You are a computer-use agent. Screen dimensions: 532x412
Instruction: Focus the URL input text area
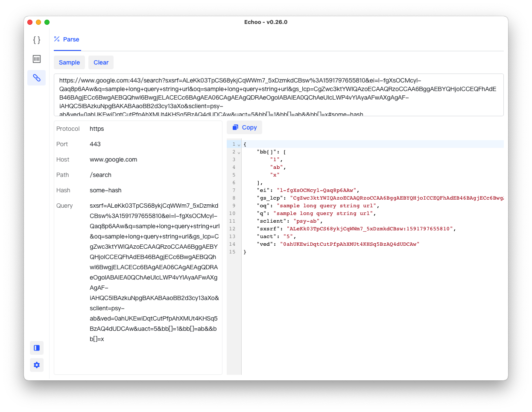coord(278,95)
